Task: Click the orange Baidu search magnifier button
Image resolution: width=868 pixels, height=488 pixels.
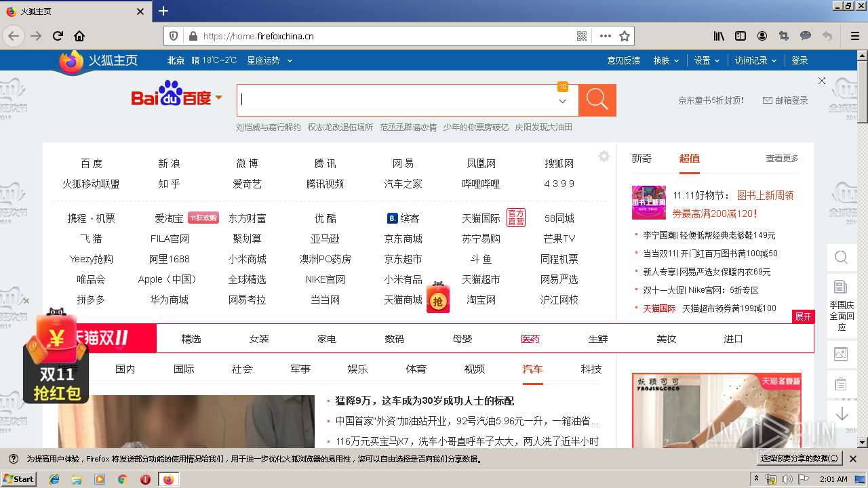Action: [x=597, y=100]
